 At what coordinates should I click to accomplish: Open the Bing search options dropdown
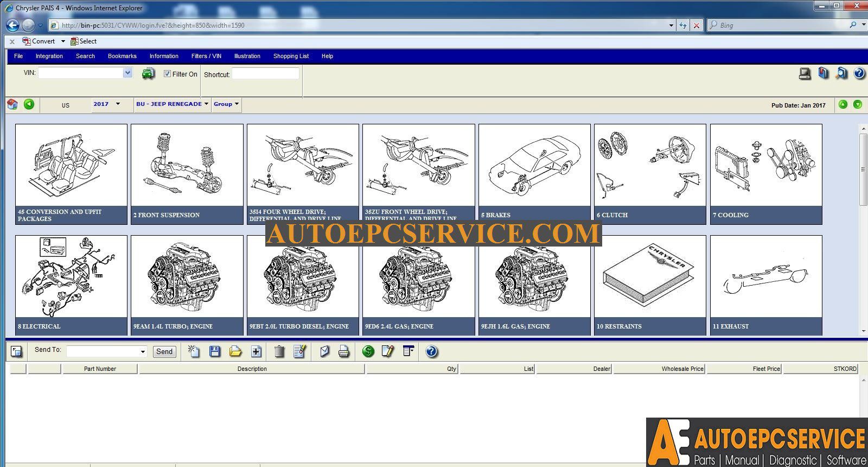click(864, 25)
